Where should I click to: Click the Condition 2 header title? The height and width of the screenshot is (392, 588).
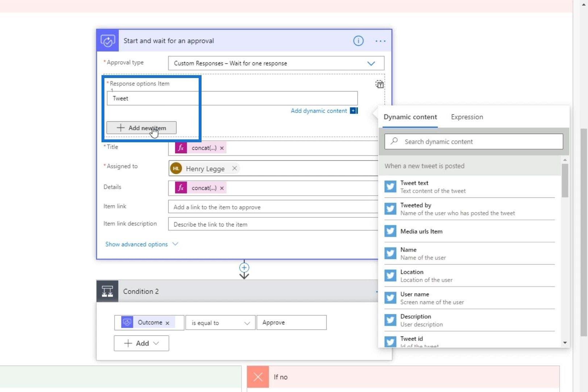[141, 291]
